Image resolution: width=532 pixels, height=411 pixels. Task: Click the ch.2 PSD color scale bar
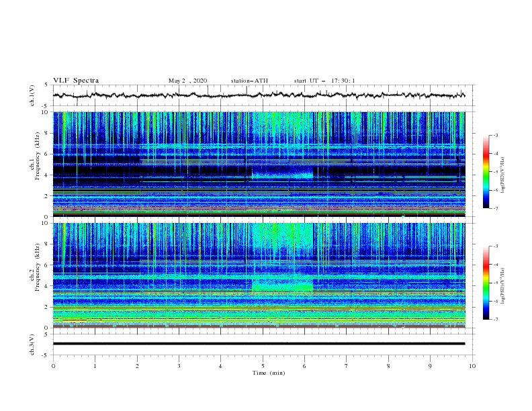tap(486, 283)
